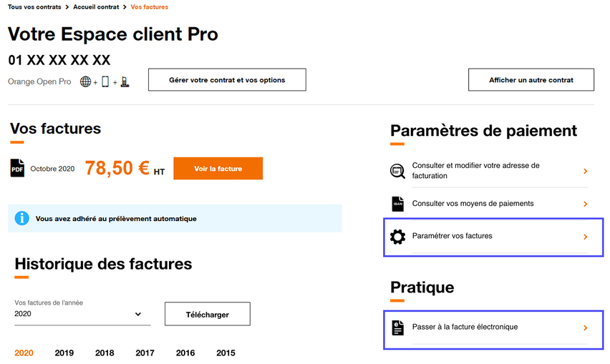Switch to the 2017 invoices tab

145,353
